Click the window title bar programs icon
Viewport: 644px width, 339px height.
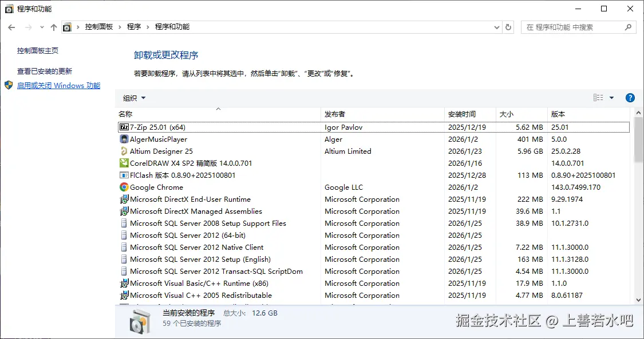(9, 9)
